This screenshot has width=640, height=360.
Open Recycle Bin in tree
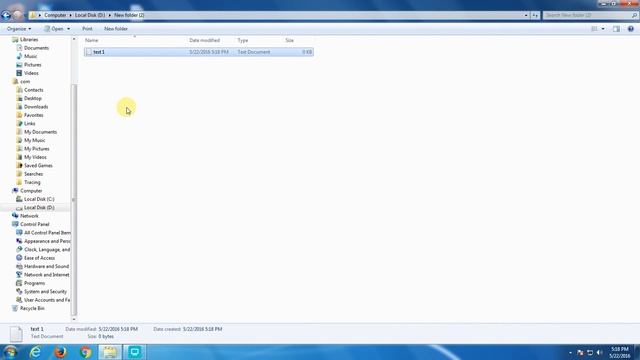coord(32,308)
